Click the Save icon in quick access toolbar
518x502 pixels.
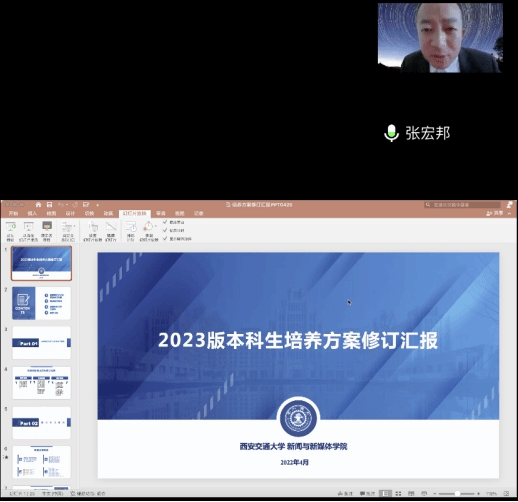pyautogui.click(x=49, y=204)
